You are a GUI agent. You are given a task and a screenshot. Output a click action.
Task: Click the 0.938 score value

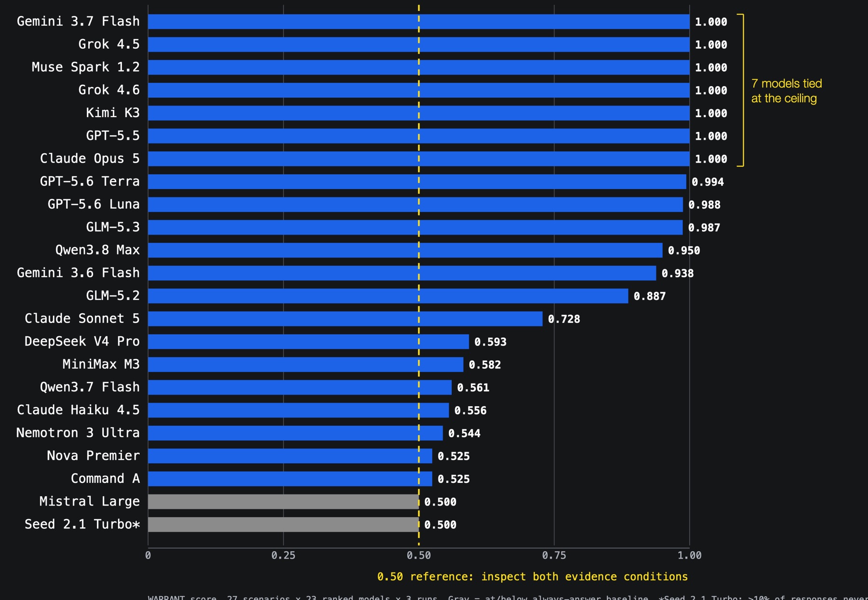[x=678, y=274]
